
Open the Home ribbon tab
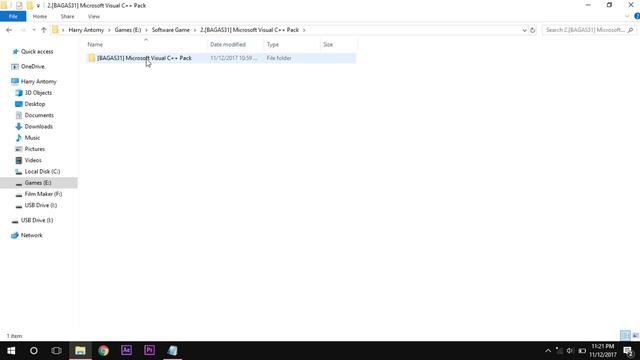click(x=40, y=16)
